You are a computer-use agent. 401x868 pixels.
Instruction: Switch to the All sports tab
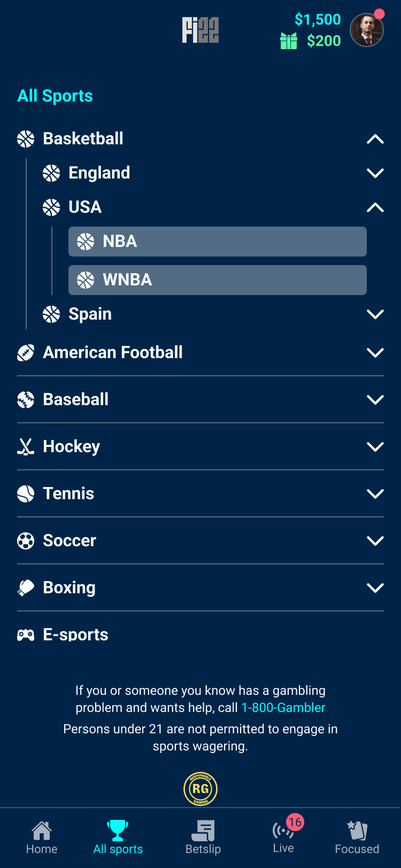click(118, 837)
